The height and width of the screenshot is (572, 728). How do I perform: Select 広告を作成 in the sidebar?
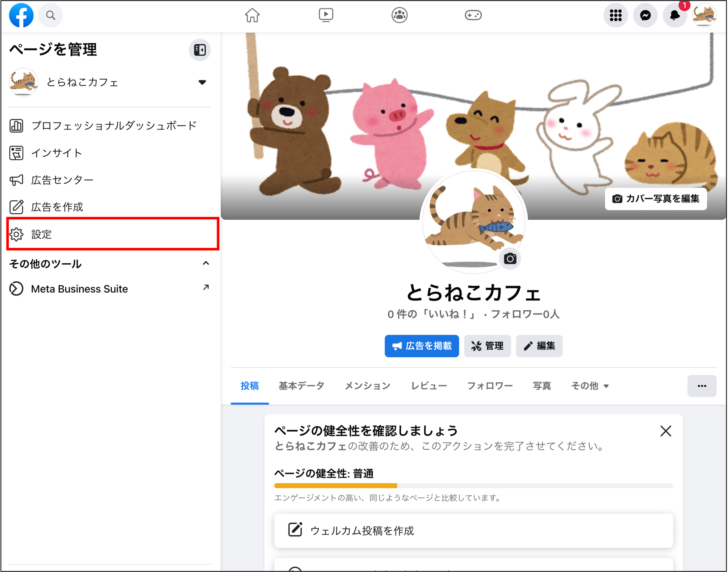click(110, 207)
